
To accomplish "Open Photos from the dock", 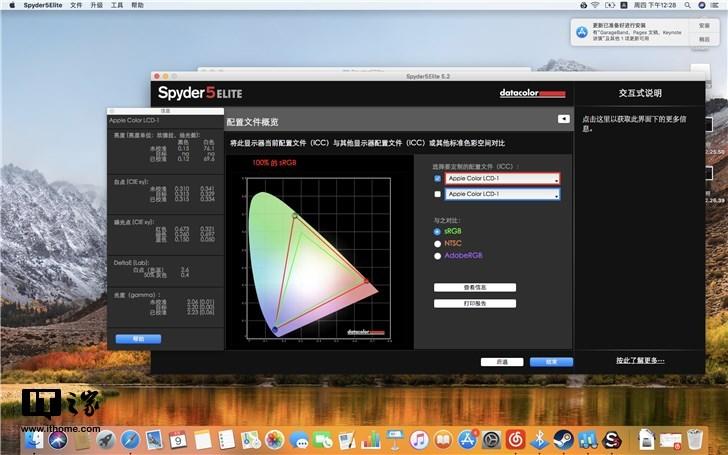I will 275,439.
